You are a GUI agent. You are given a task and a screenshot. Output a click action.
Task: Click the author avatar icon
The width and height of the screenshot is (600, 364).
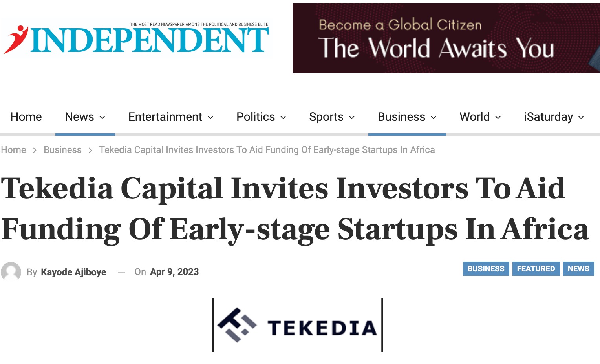[x=11, y=272]
